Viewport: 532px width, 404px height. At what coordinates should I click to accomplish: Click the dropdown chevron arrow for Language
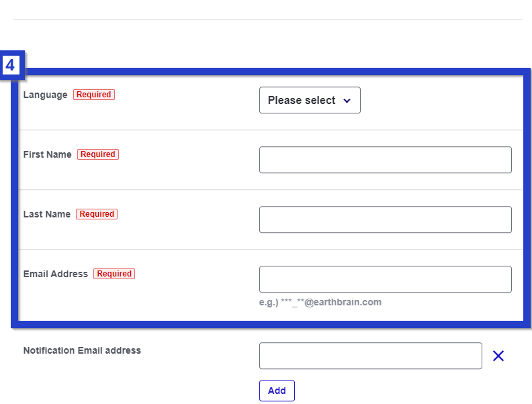click(347, 101)
